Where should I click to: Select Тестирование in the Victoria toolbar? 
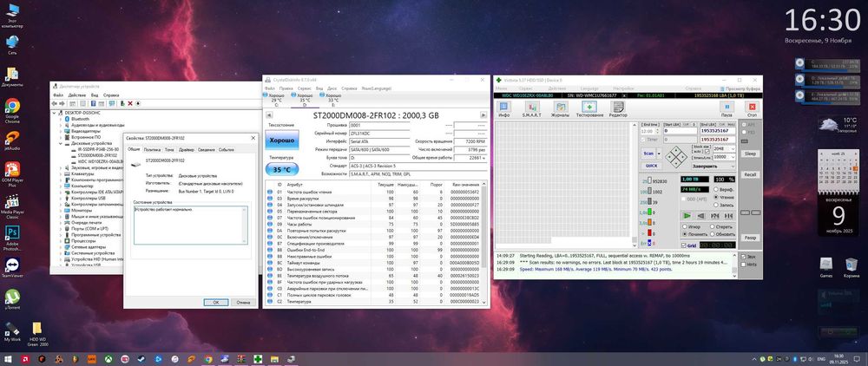pos(589,109)
